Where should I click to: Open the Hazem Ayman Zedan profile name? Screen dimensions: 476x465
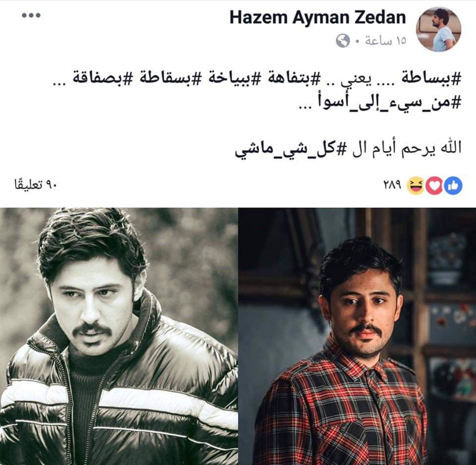(x=317, y=17)
